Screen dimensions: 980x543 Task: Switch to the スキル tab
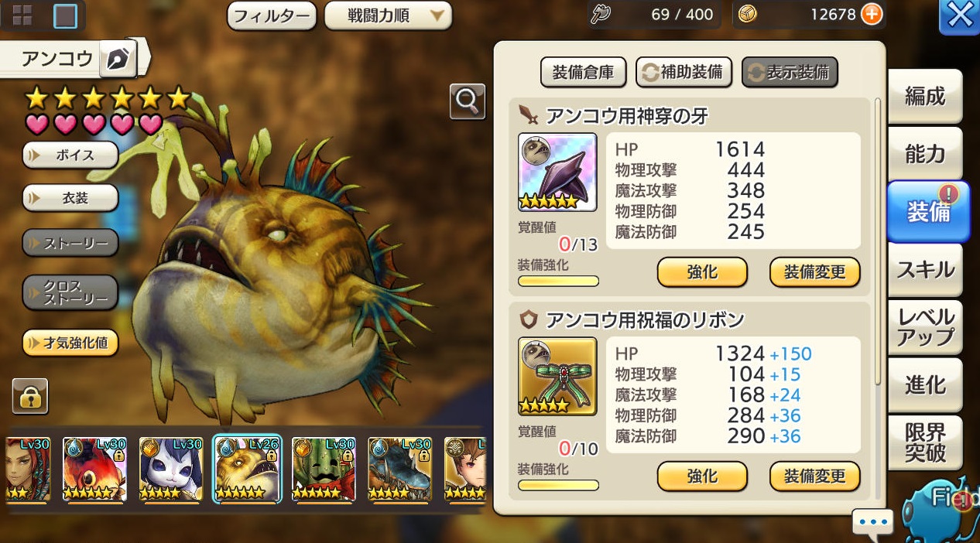click(x=925, y=270)
